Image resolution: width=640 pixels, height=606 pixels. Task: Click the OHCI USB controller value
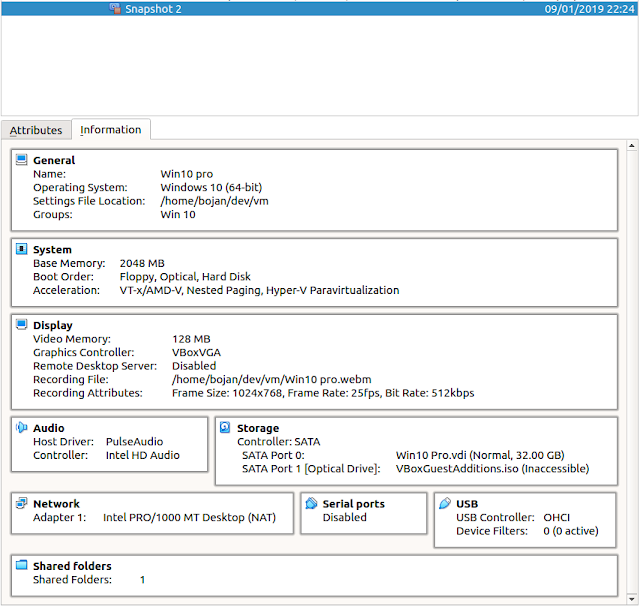pos(556,517)
